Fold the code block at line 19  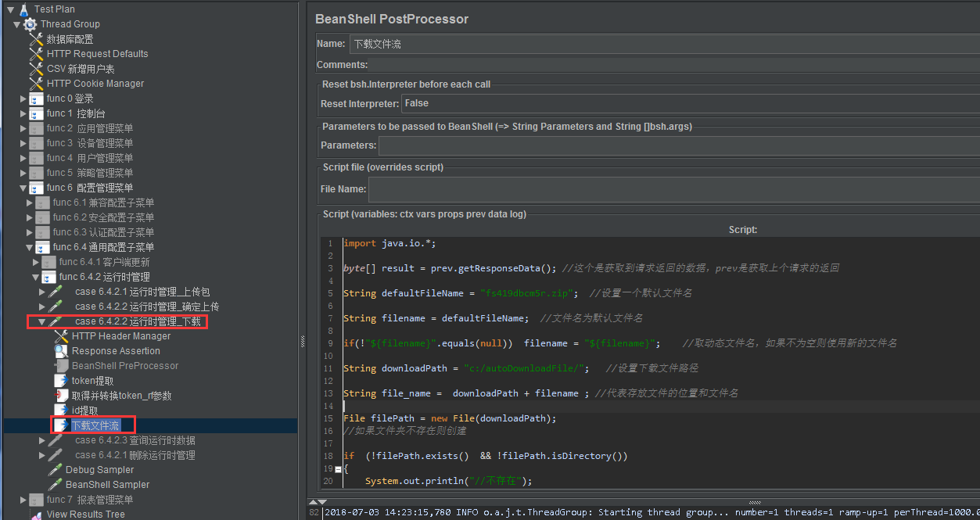338,469
